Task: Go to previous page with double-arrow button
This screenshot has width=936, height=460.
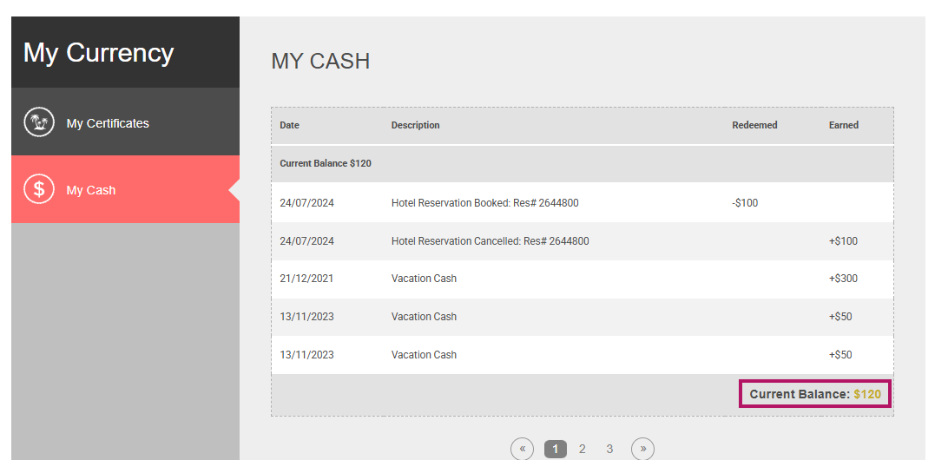Action: tap(522, 449)
